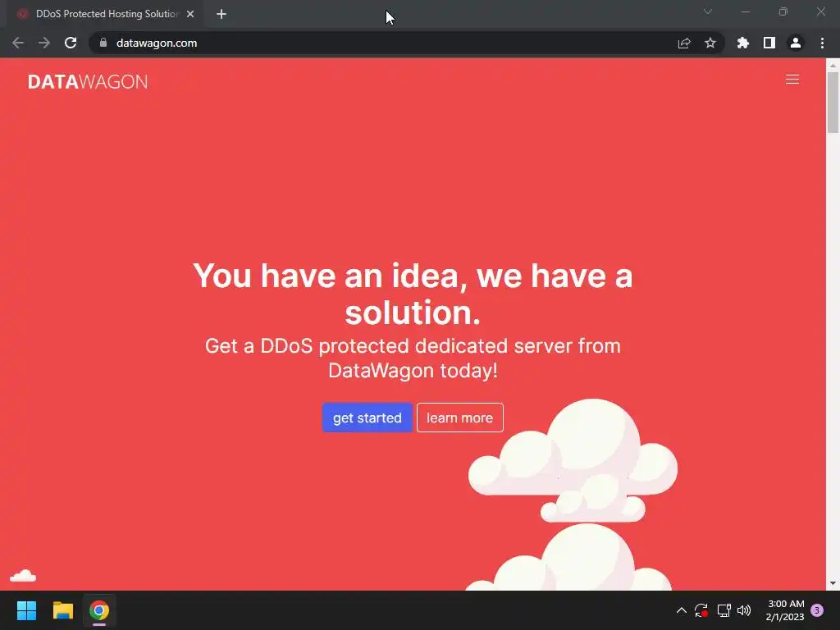Go forward to next page
This screenshot has width=840, height=630.
coord(44,43)
